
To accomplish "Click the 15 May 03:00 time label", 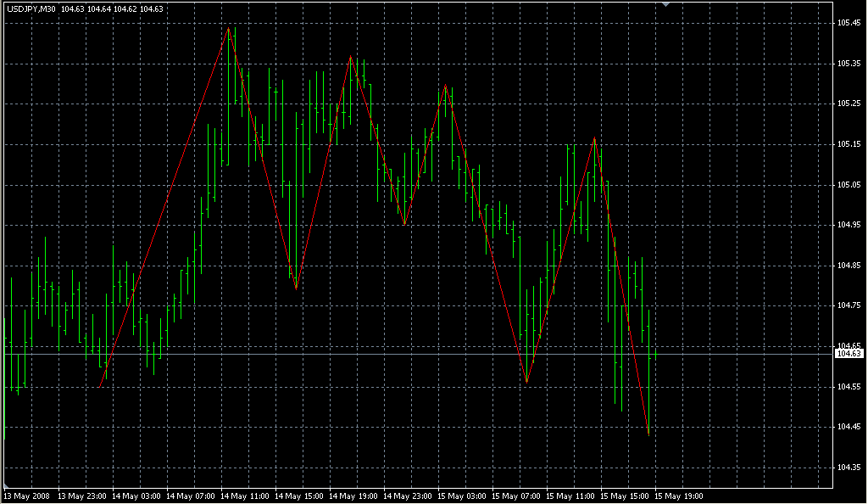I will (463, 496).
